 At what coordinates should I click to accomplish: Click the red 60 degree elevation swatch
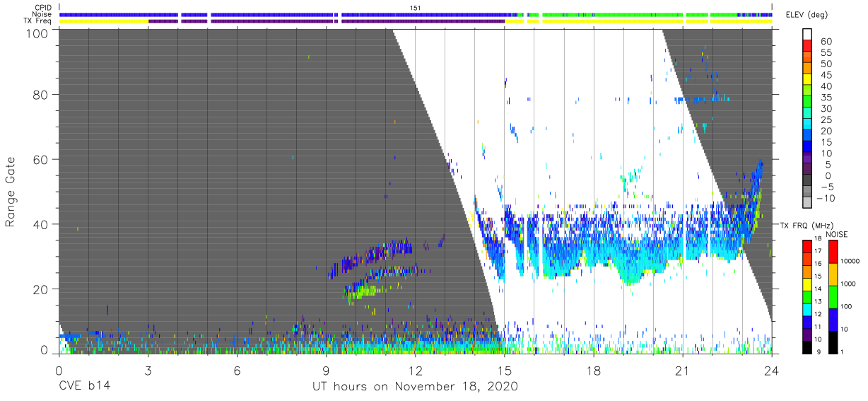pyautogui.click(x=807, y=47)
